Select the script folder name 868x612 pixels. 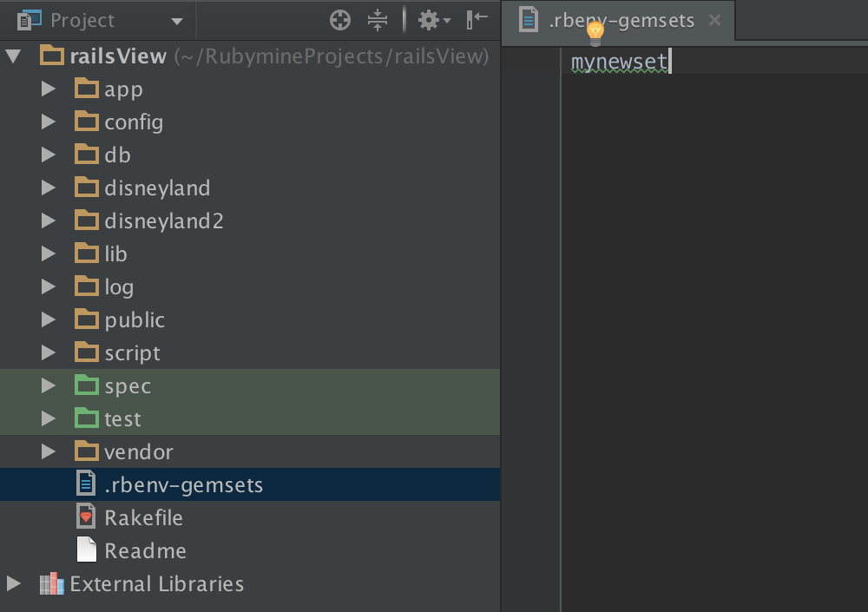(132, 353)
